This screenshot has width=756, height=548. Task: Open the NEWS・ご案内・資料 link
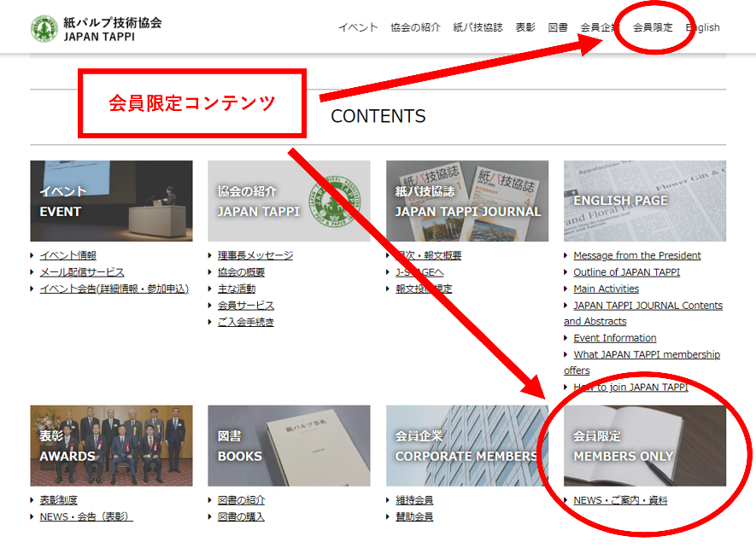coord(620,500)
